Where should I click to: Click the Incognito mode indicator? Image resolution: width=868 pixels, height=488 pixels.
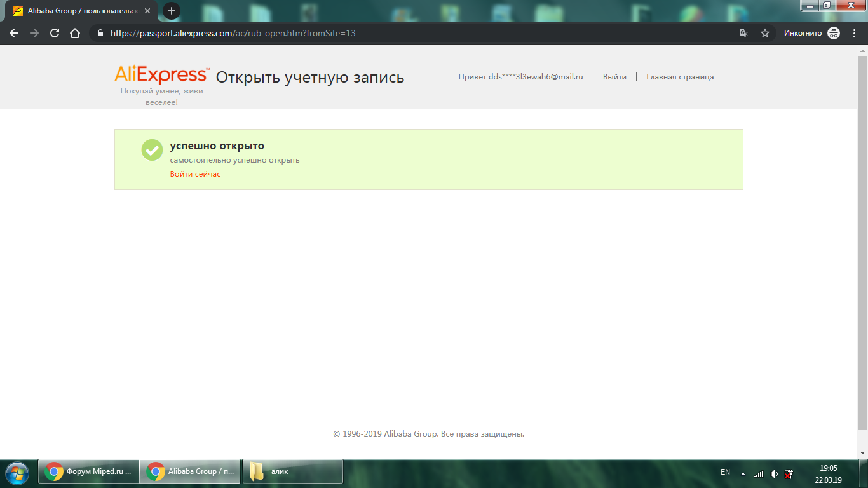point(812,33)
